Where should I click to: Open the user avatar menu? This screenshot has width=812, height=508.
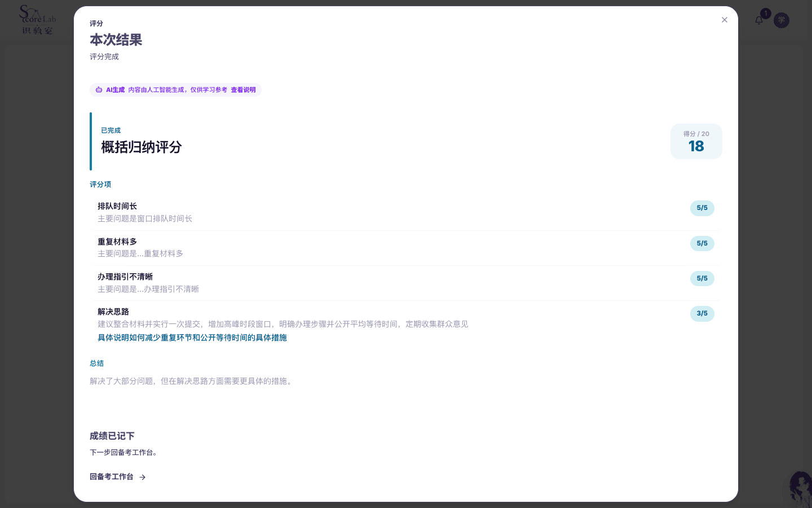[x=782, y=20]
